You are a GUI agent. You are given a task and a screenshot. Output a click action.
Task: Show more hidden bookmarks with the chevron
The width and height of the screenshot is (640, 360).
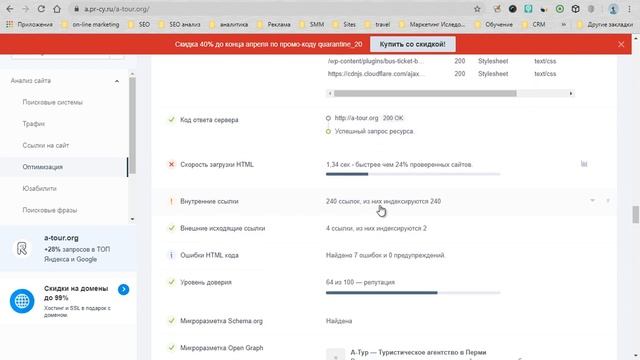tap(564, 24)
